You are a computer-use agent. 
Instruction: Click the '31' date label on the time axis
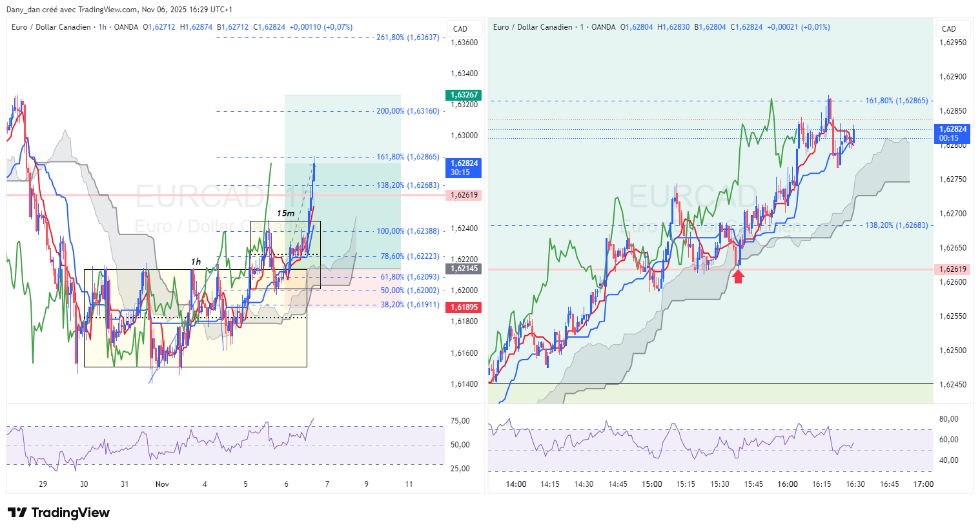(125, 484)
